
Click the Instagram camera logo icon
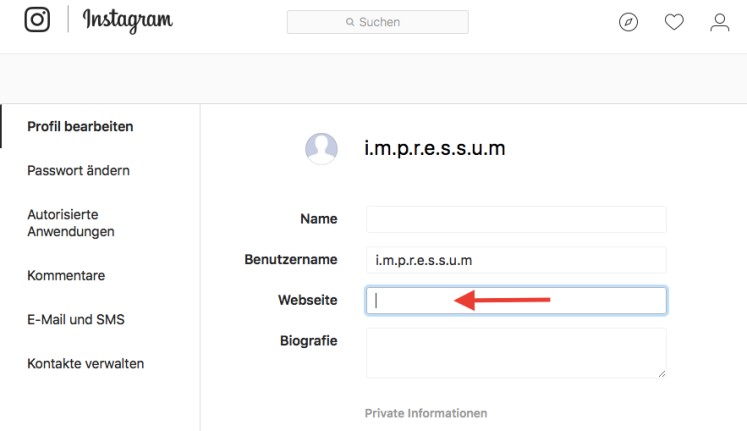click(37, 20)
